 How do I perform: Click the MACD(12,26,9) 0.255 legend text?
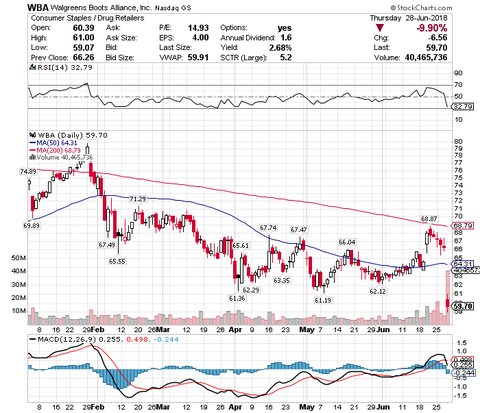80,340
